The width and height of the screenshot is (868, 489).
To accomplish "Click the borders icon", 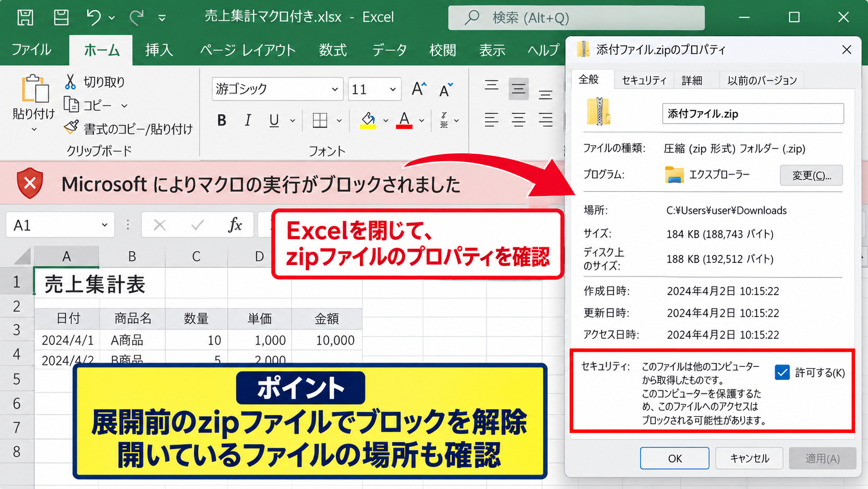I will (x=320, y=121).
